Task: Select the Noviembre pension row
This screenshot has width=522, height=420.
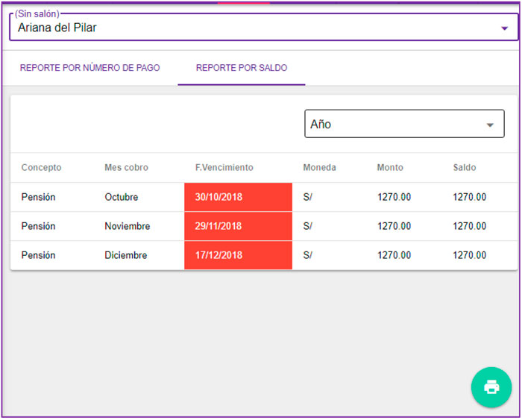Action: point(127,226)
